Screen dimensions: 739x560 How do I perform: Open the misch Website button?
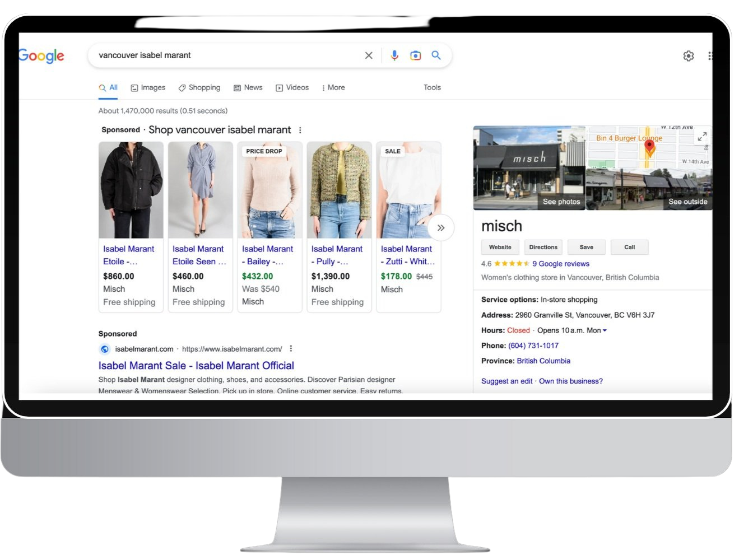coord(500,247)
